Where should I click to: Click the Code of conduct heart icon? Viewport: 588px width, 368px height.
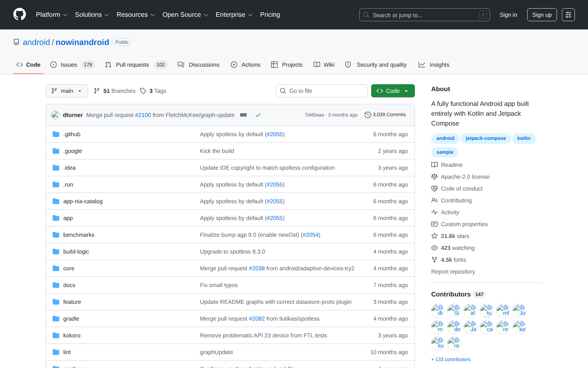[434, 188]
